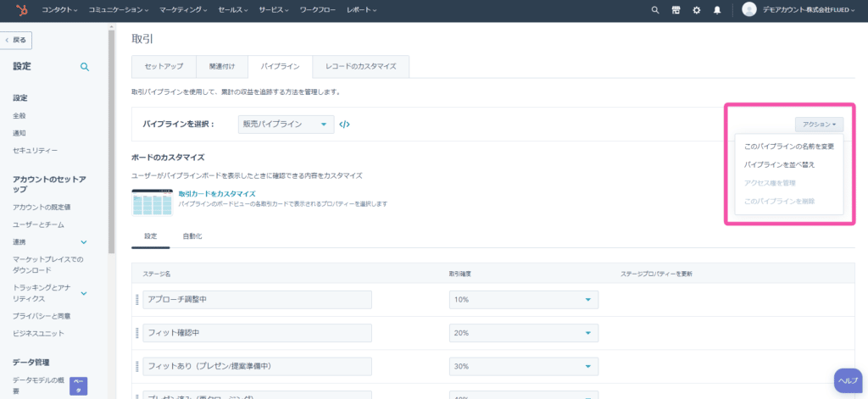Choose パイプラインを並べ替え menu item
868x399 pixels.
pyautogui.click(x=789, y=165)
